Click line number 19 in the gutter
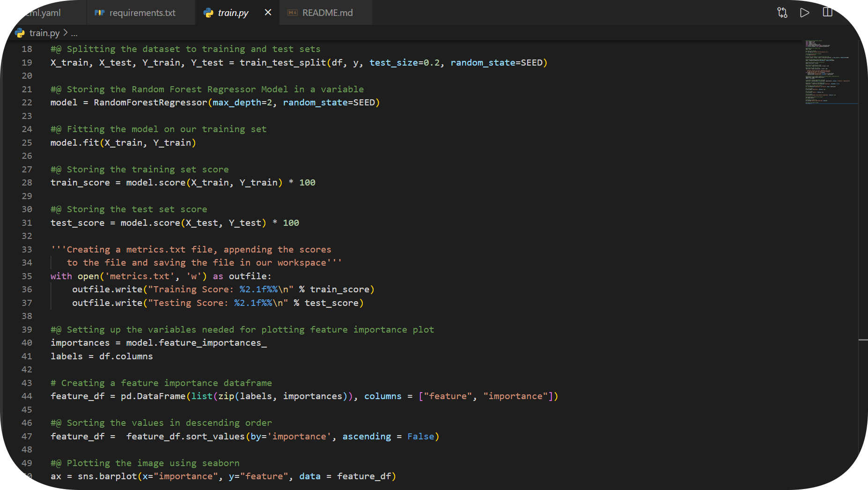The image size is (868, 490). coord(27,62)
